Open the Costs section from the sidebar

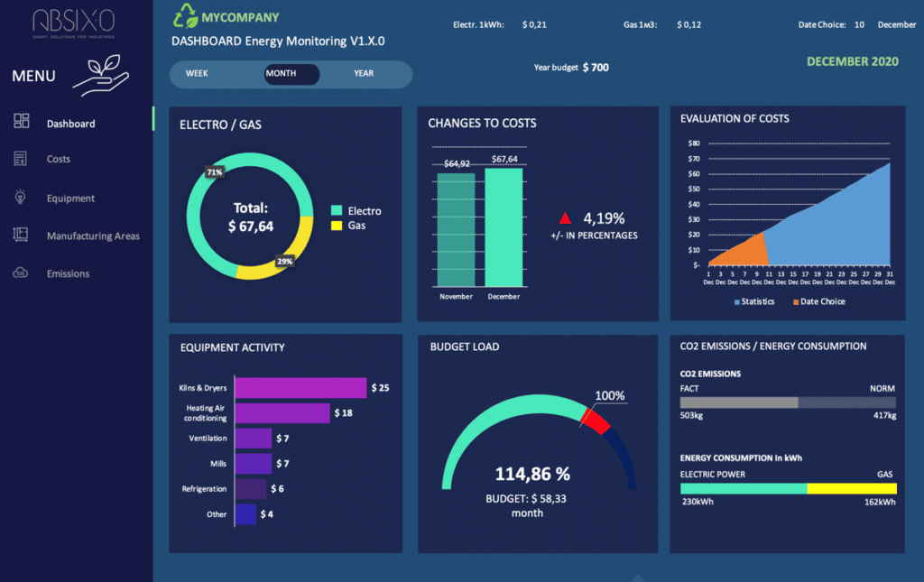[60, 159]
